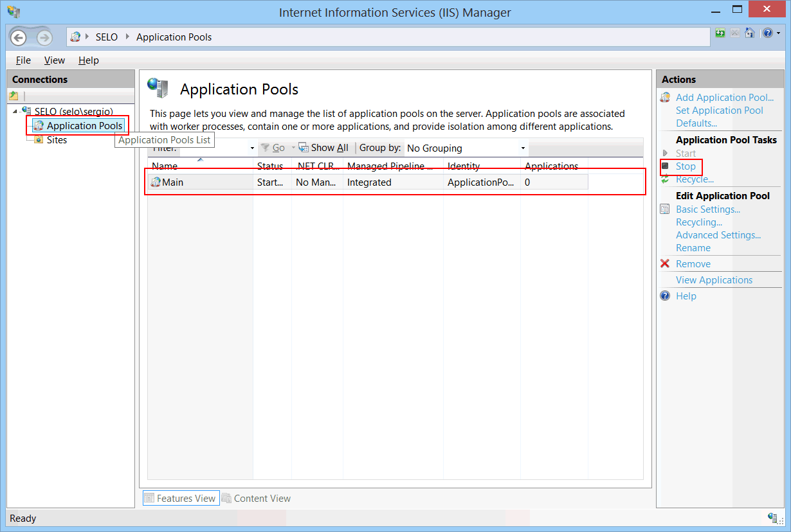
Task: Click the Add Application Pool icon in Actions
Action: tap(666, 98)
